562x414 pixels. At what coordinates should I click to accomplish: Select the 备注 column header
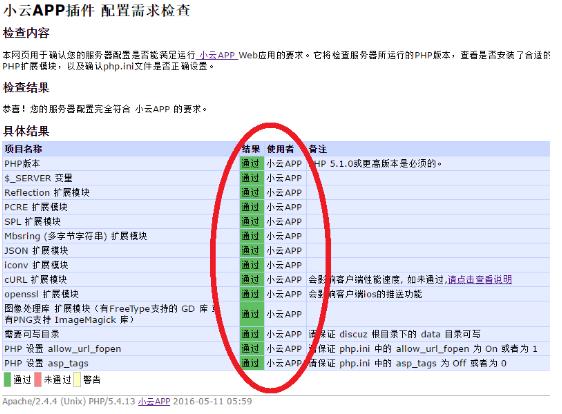318,149
